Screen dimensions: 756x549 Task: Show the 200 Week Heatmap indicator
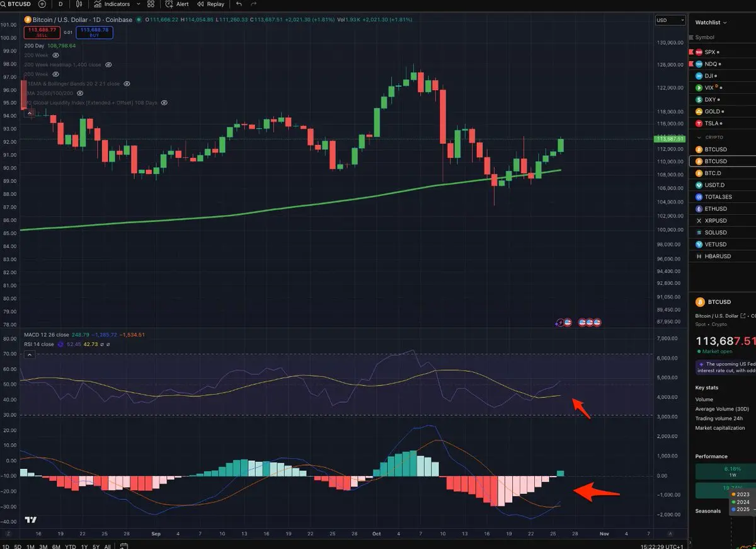(108, 65)
